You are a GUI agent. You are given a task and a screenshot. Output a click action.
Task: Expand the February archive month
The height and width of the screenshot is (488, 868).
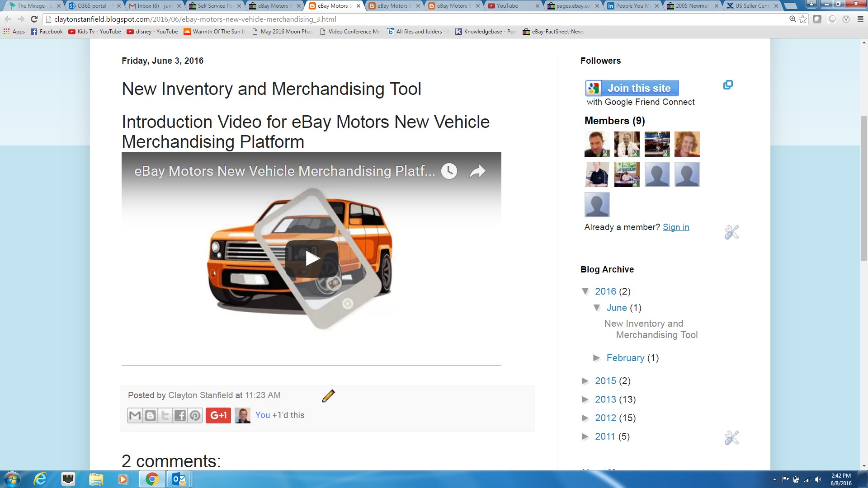click(x=597, y=358)
